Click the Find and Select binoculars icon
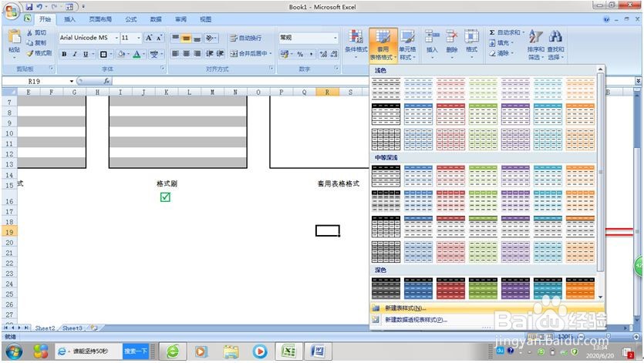644x363 pixels. pyautogui.click(x=555, y=36)
